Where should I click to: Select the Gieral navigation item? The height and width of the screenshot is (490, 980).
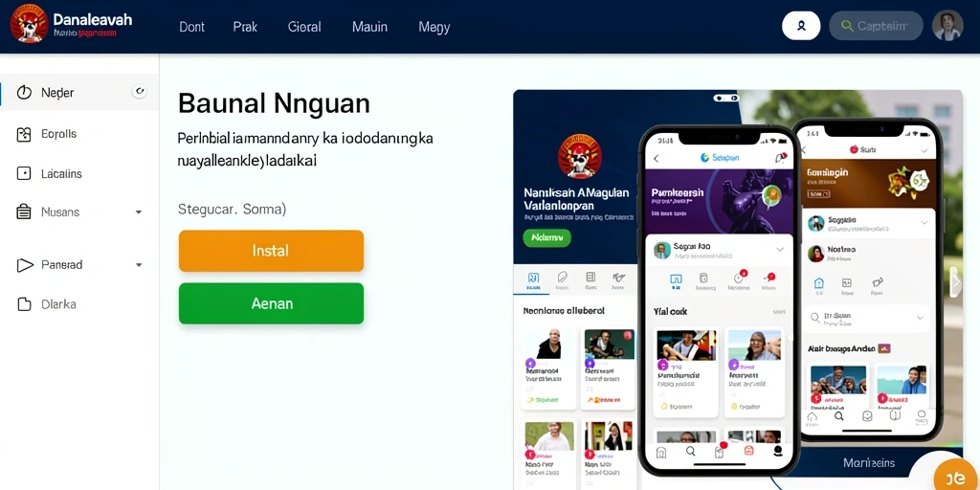tap(304, 27)
